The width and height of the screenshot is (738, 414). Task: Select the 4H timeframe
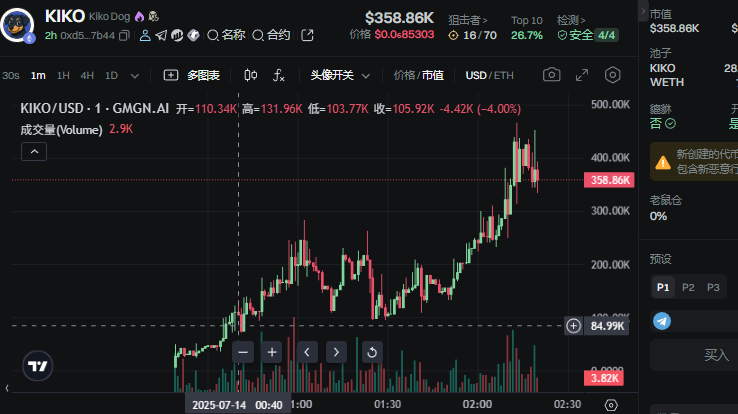pyautogui.click(x=87, y=76)
